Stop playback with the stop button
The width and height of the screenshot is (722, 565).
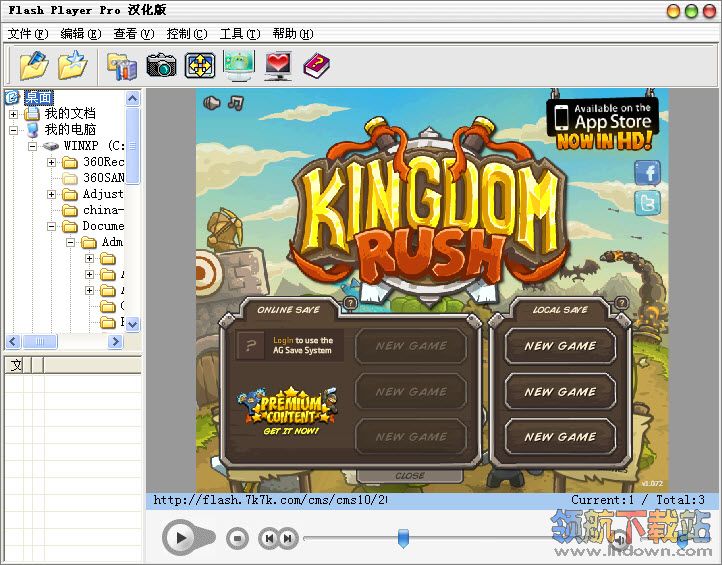tap(237, 538)
